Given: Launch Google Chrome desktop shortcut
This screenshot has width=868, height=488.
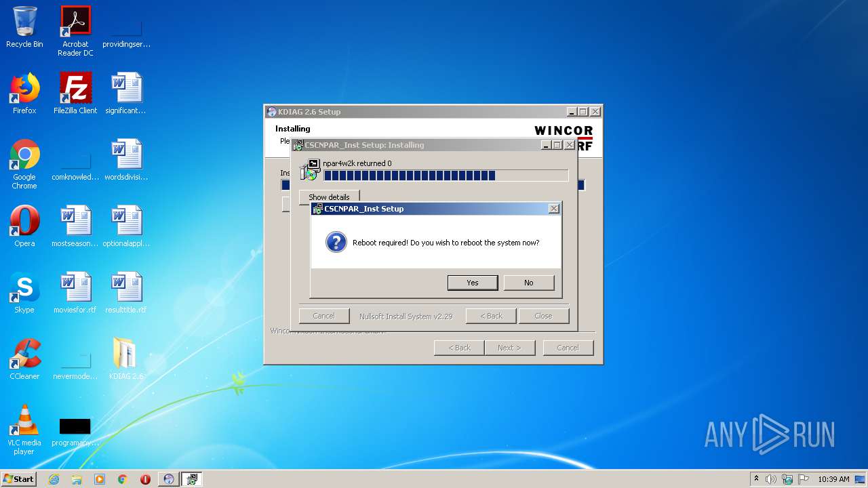Looking at the screenshot, I should [x=24, y=164].
